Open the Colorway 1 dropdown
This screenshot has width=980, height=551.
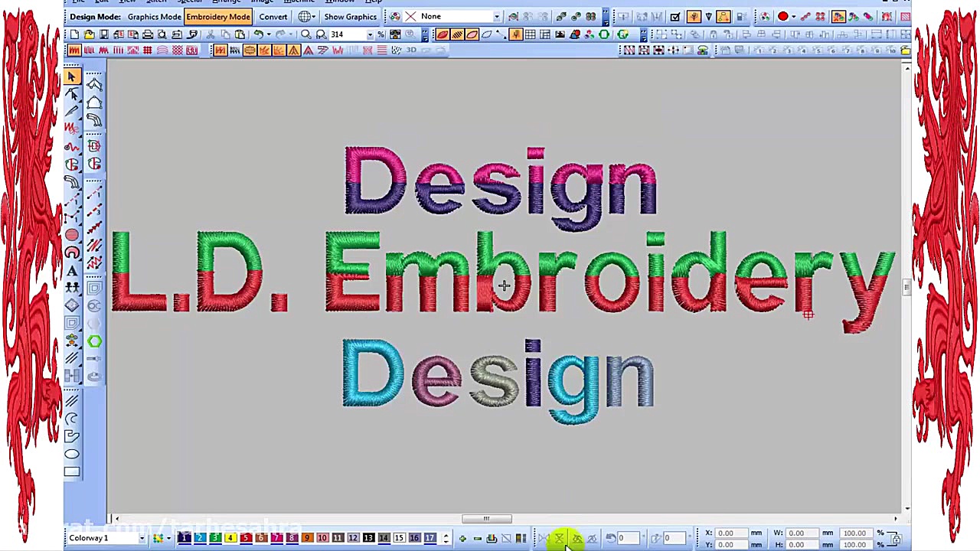pyautogui.click(x=142, y=538)
